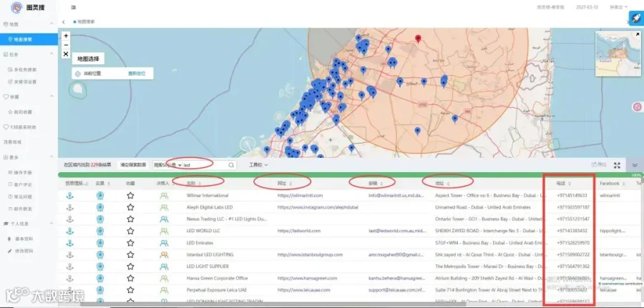This screenshot has height=308, width=644.
Task: Click the 图灵搜 logo icon
Action: pyautogui.click(x=17, y=7)
